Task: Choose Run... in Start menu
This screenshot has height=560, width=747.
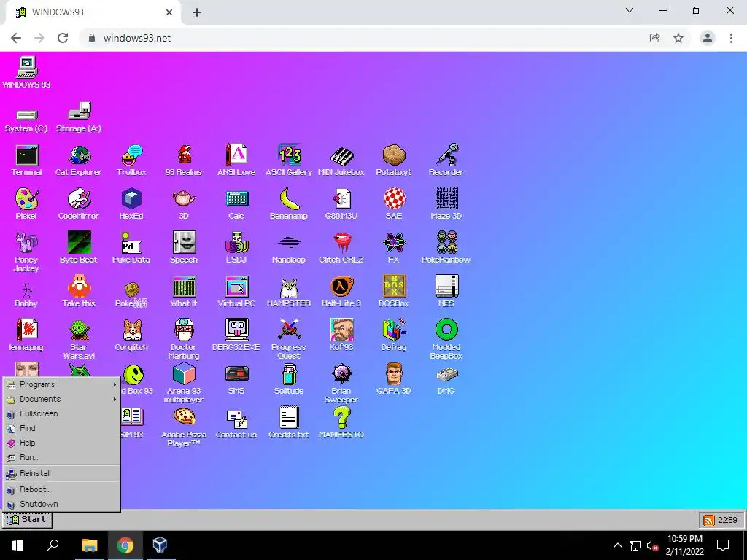Action: (61, 457)
